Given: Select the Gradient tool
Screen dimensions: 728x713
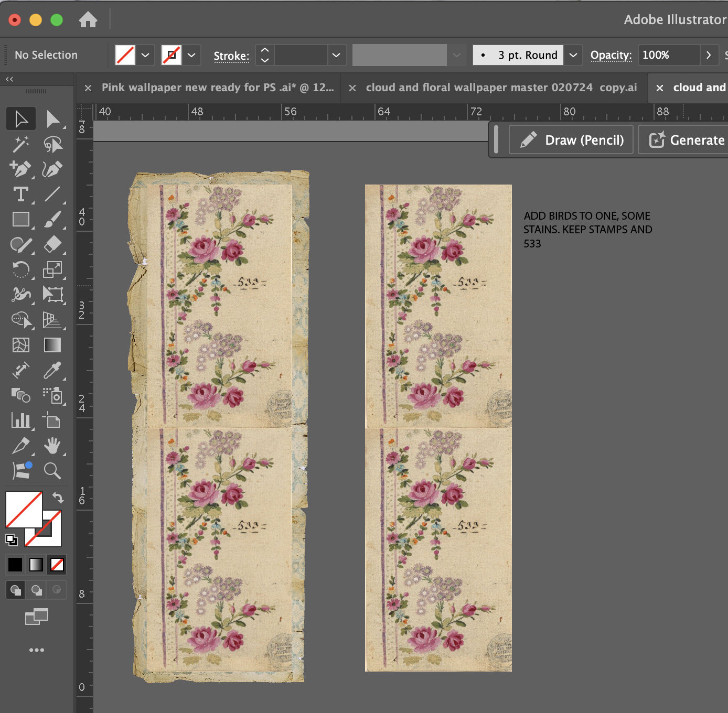Looking at the screenshot, I should [x=52, y=345].
